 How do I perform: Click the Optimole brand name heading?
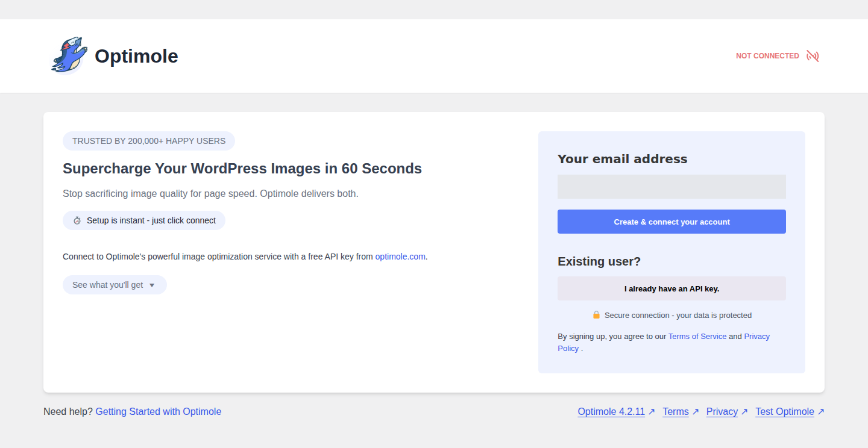[x=136, y=56]
